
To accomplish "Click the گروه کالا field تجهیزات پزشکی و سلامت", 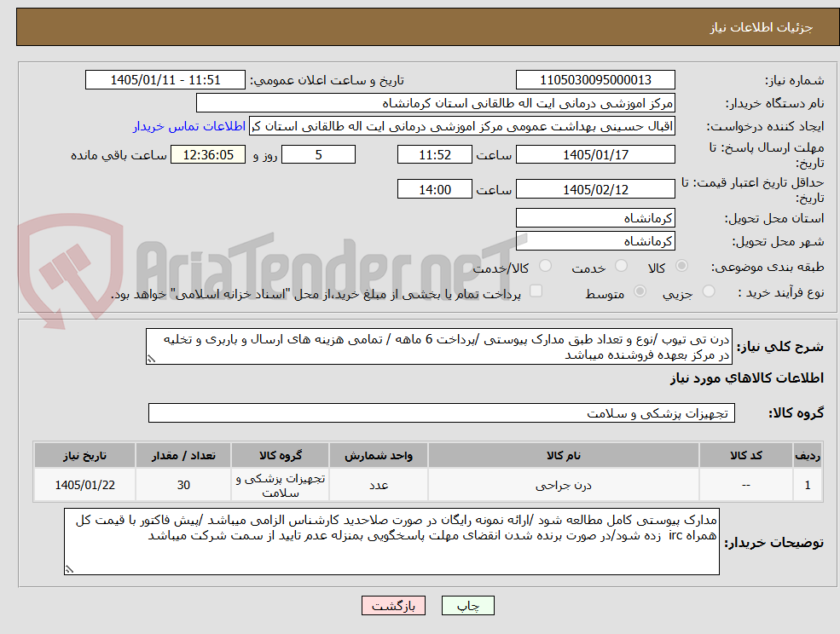I will (442, 413).
